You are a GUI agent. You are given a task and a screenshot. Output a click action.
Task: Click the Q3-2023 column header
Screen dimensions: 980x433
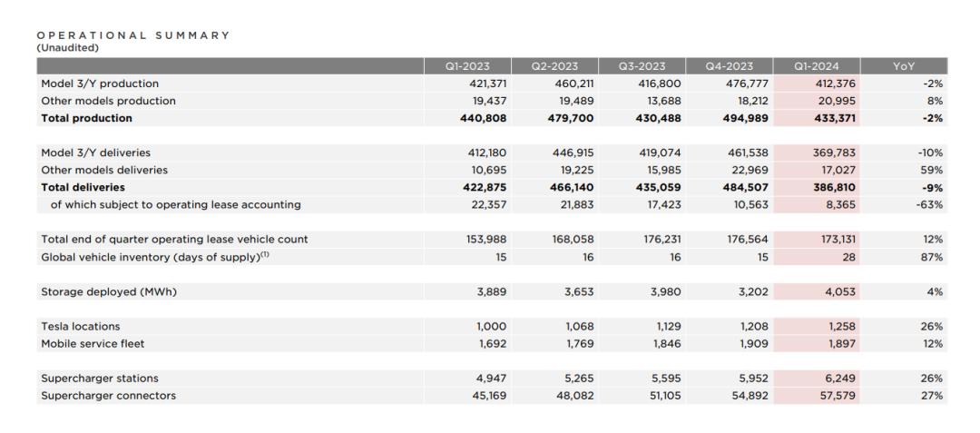click(x=642, y=66)
